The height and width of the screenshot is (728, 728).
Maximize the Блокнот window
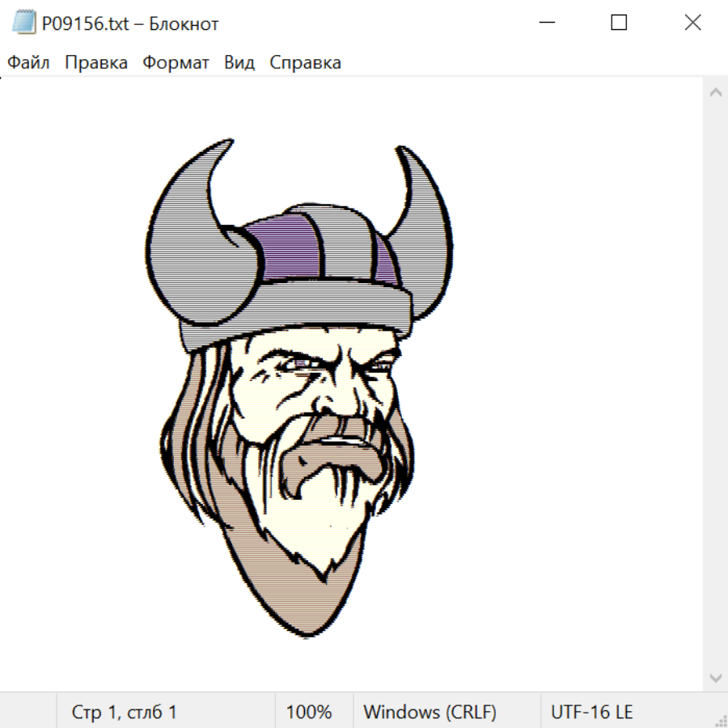(x=619, y=23)
